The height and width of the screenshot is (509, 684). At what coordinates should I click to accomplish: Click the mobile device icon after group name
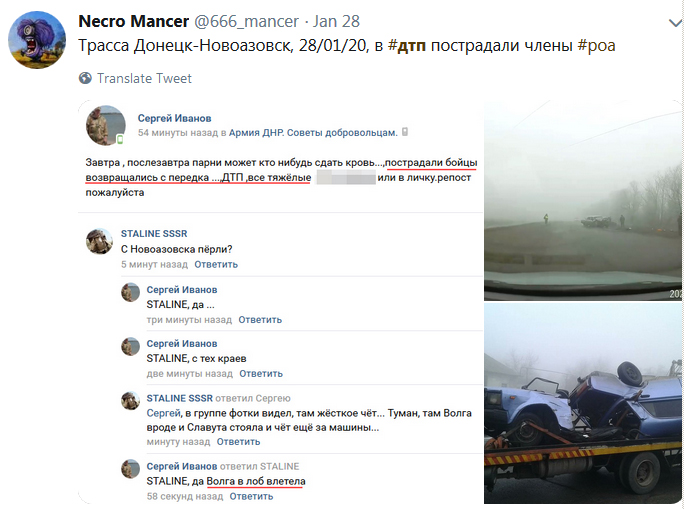405,132
